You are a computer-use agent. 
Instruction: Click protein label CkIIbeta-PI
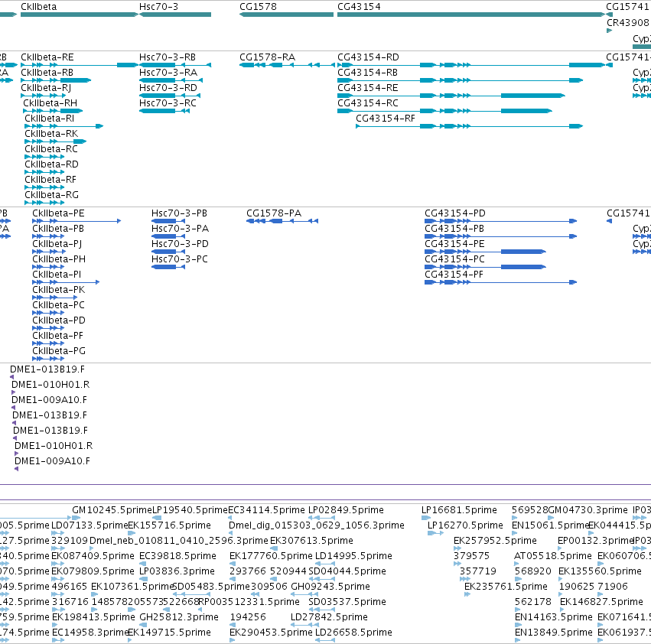coord(57,275)
